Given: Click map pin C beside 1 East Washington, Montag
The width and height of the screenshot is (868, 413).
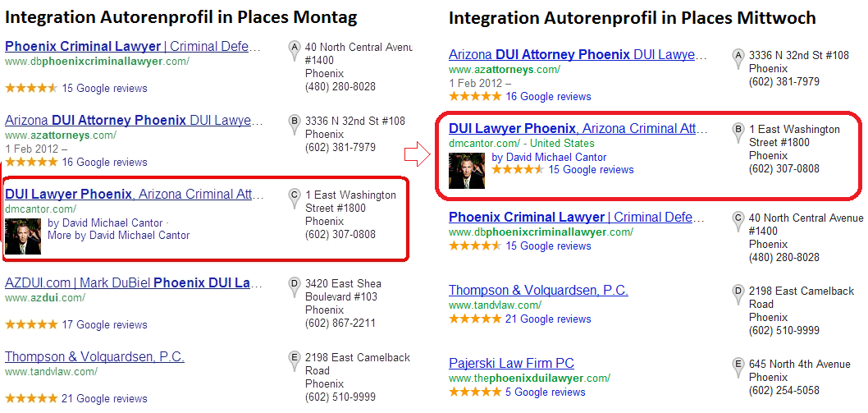Looking at the screenshot, I should point(295,199).
